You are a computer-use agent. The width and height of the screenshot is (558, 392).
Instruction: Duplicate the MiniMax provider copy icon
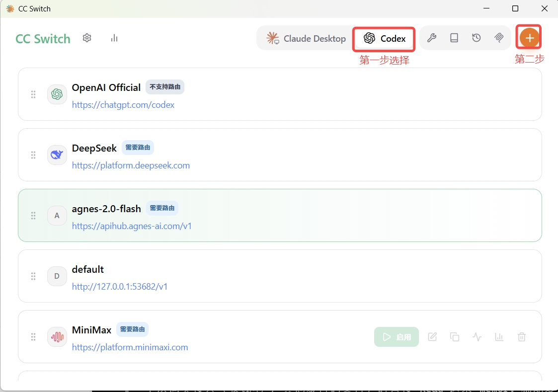[455, 336]
